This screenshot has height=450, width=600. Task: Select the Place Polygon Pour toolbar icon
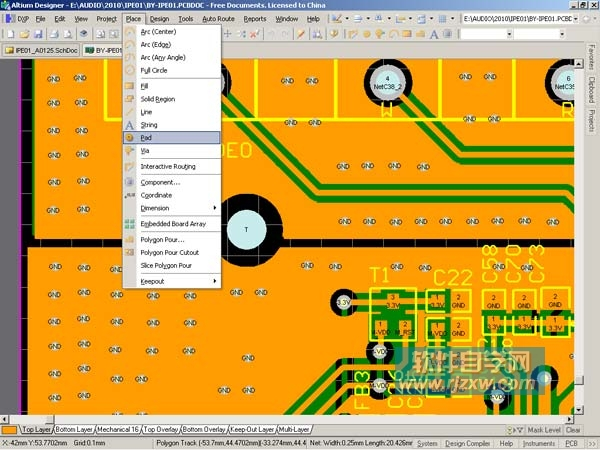(420, 34)
